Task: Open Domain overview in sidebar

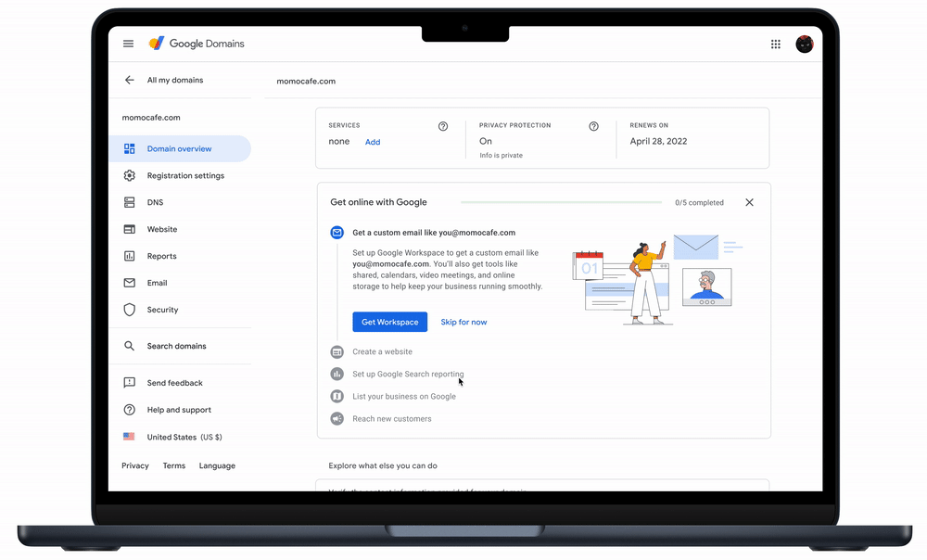Action: (180, 149)
